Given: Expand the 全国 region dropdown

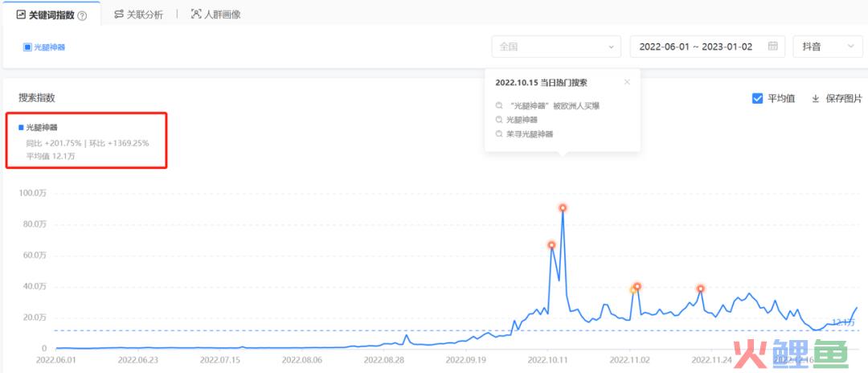Looking at the screenshot, I should 556,47.
